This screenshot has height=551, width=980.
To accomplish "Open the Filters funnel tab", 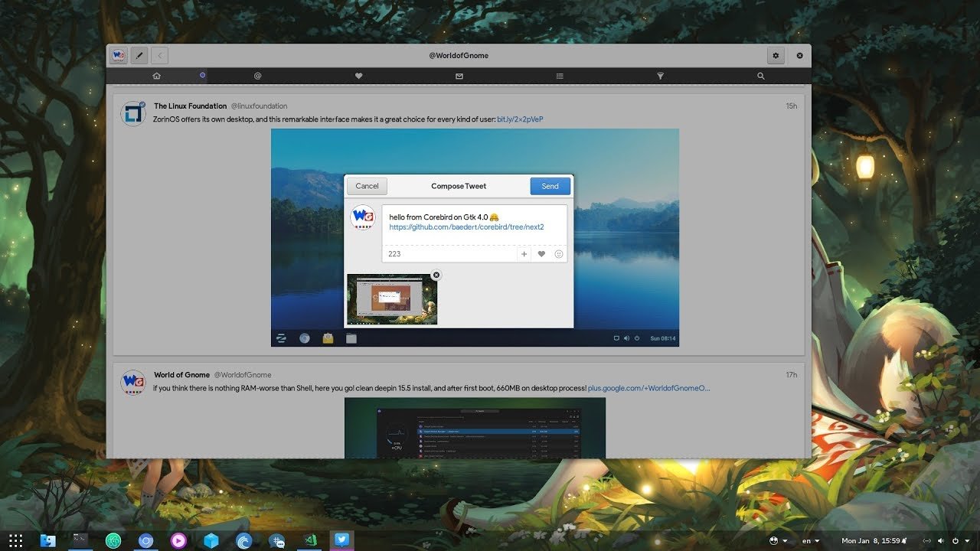I will pos(660,76).
